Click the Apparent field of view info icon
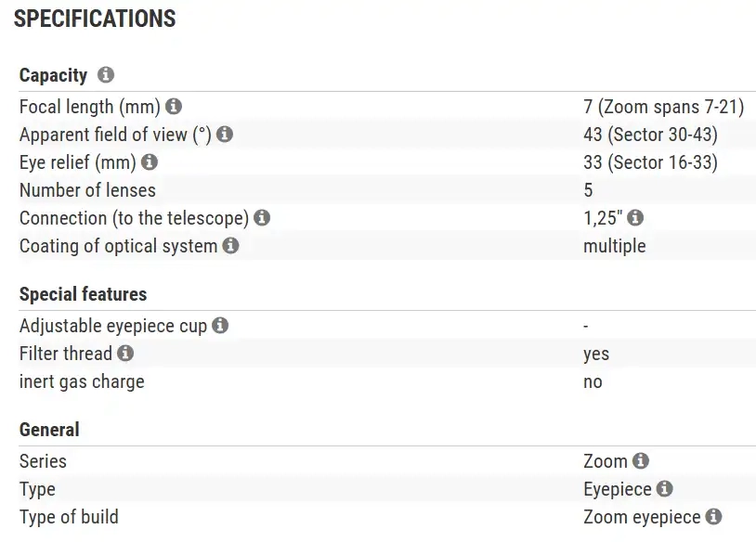 point(225,135)
